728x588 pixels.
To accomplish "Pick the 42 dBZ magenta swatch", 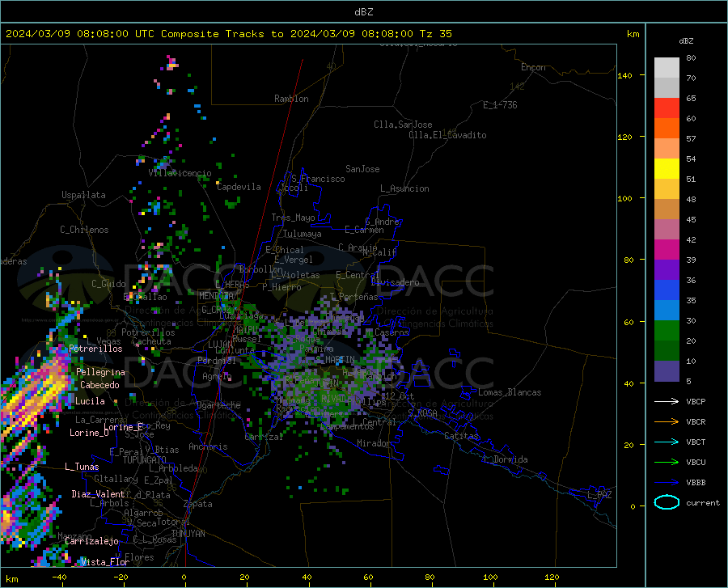I will [x=667, y=250].
